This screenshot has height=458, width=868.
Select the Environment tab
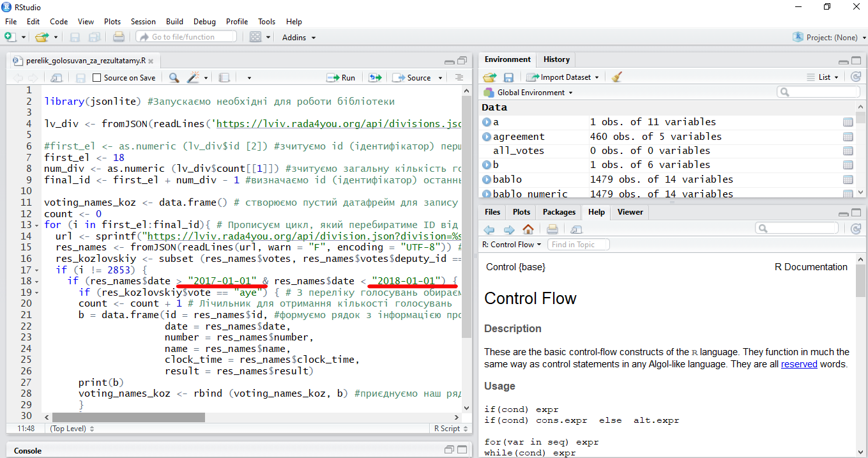point(508,59)
